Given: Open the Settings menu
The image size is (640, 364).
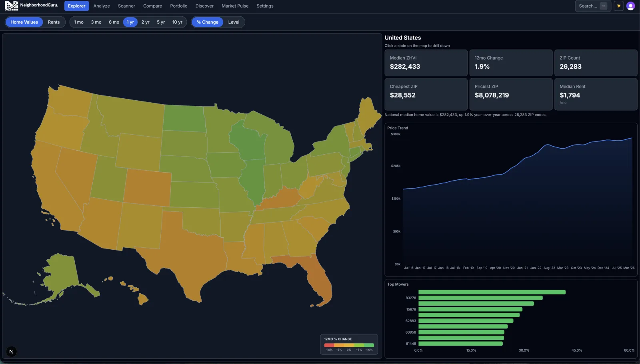Looking at the screenshot, I should tap(265, 6).
